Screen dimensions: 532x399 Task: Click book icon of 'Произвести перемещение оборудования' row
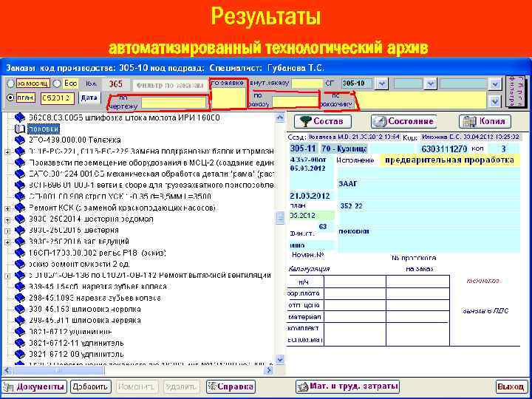coord(20,163)
